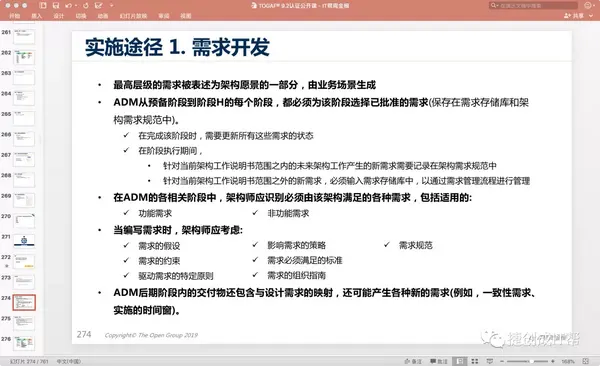
Task: Select slide 264 thumbnail
Action: point(24,98)
